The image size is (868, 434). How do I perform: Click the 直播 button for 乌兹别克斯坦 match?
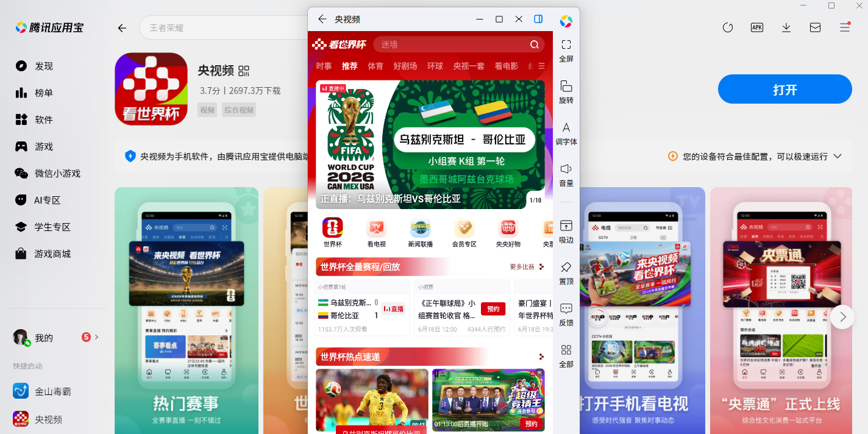393,309
